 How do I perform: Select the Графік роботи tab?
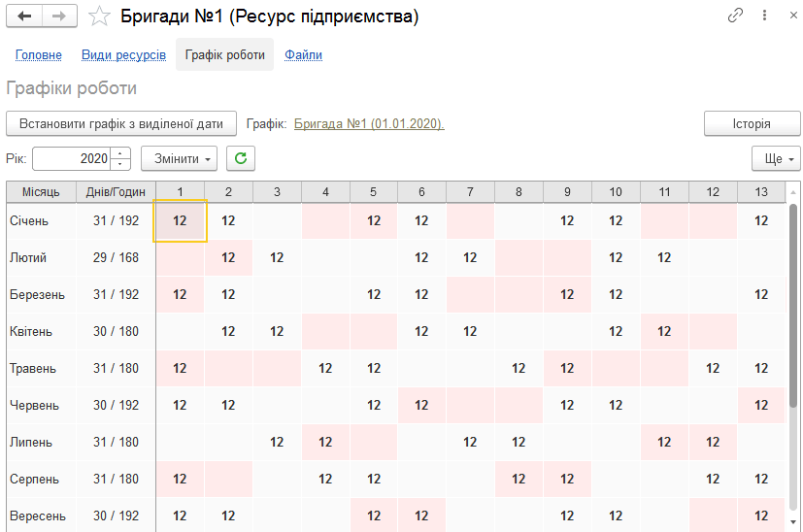[225, 54]
